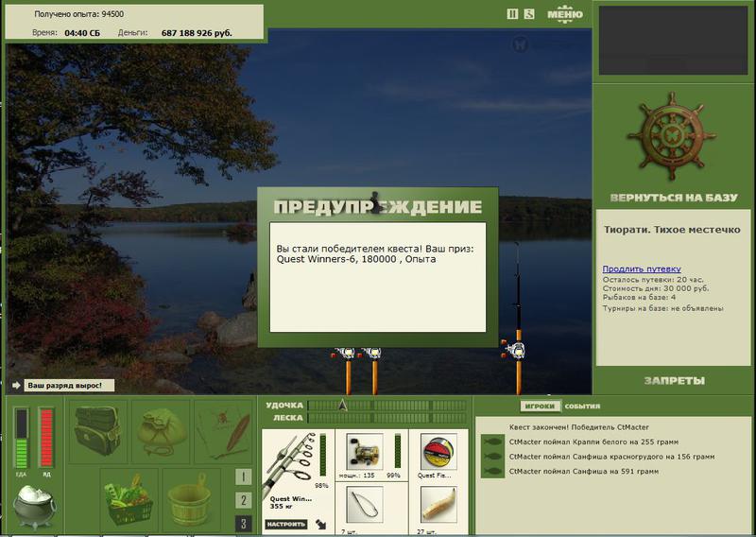
Task: Click the diagonal arrow beside НАСТРОИТЬ
Action: tap(320, 524)
